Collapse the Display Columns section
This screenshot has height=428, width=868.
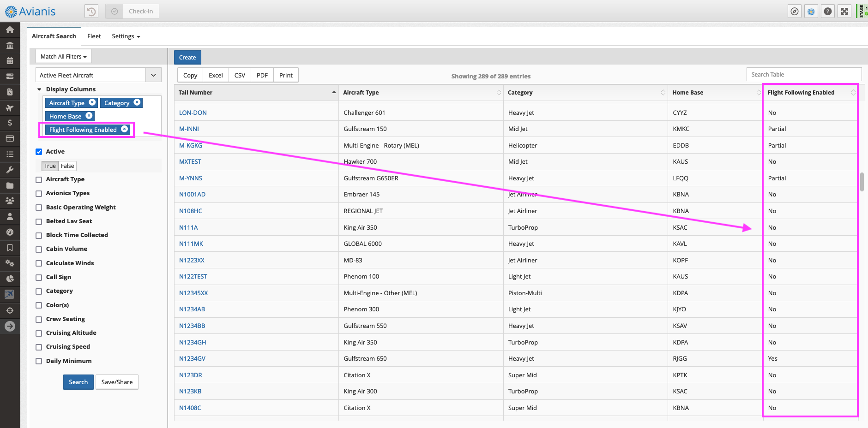coord(39,89)
